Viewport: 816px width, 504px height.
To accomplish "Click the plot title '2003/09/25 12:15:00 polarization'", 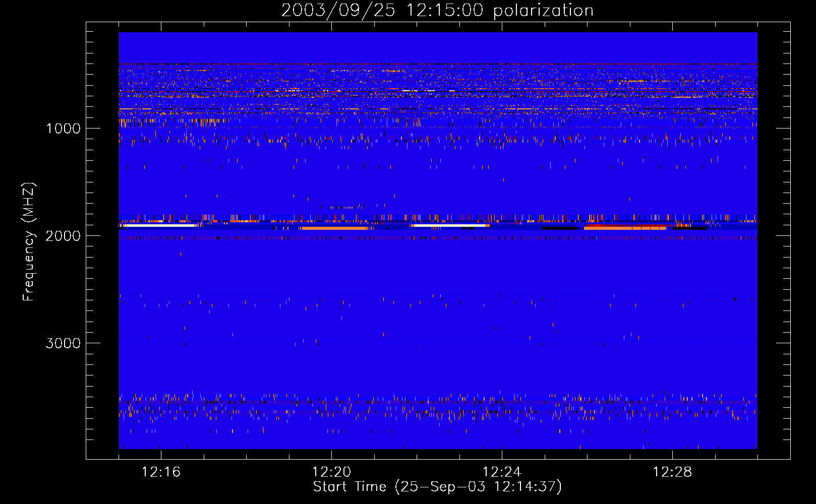I will (437, 11).
